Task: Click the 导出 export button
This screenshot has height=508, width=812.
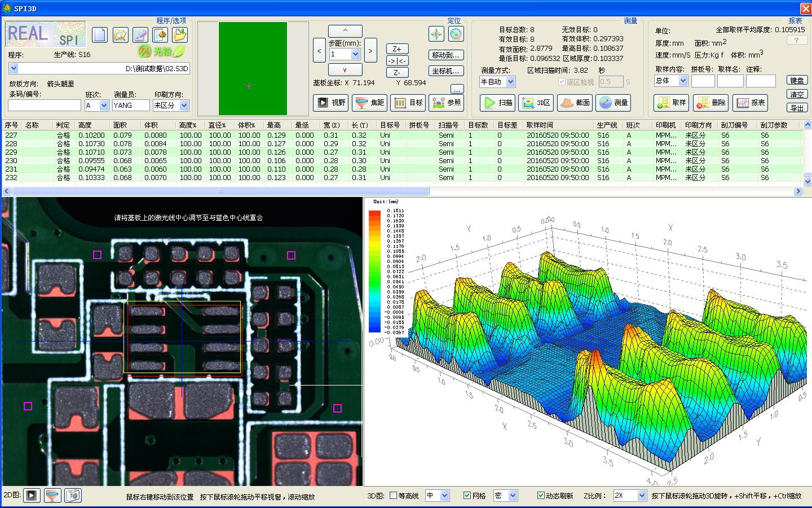Action: tap(797, 108)
